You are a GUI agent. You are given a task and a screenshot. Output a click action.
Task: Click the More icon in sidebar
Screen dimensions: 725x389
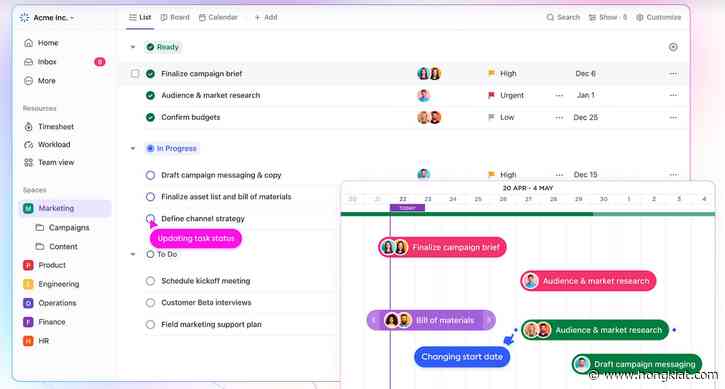point(29,80)
